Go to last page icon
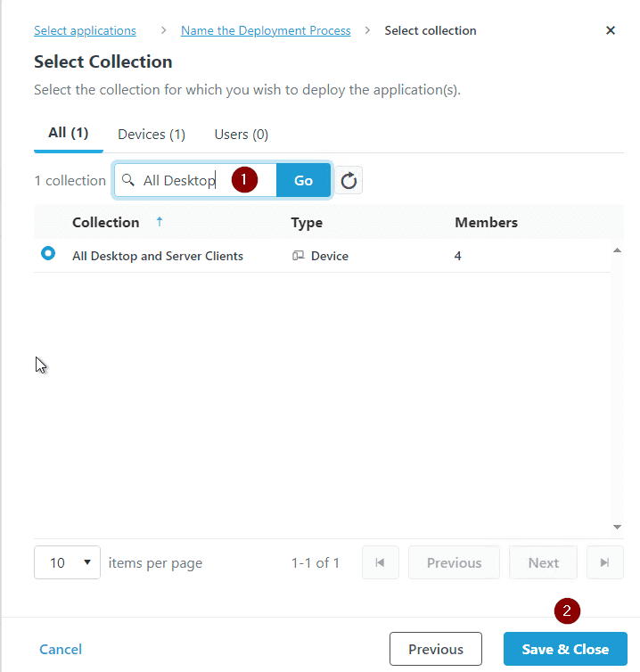The image size is (640, 672). coord(605,562)
